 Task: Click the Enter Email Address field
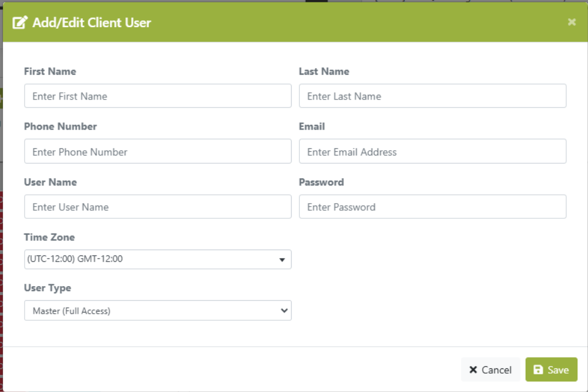432,152
